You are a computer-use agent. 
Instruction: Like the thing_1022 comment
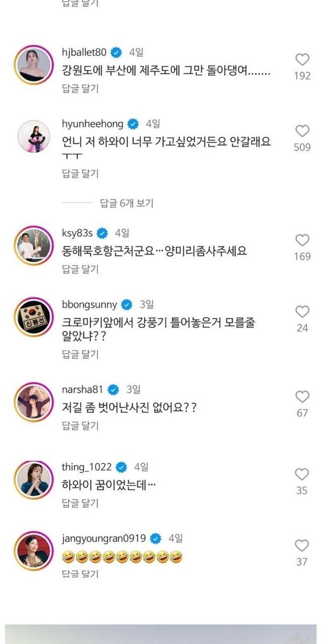[302, 474]
